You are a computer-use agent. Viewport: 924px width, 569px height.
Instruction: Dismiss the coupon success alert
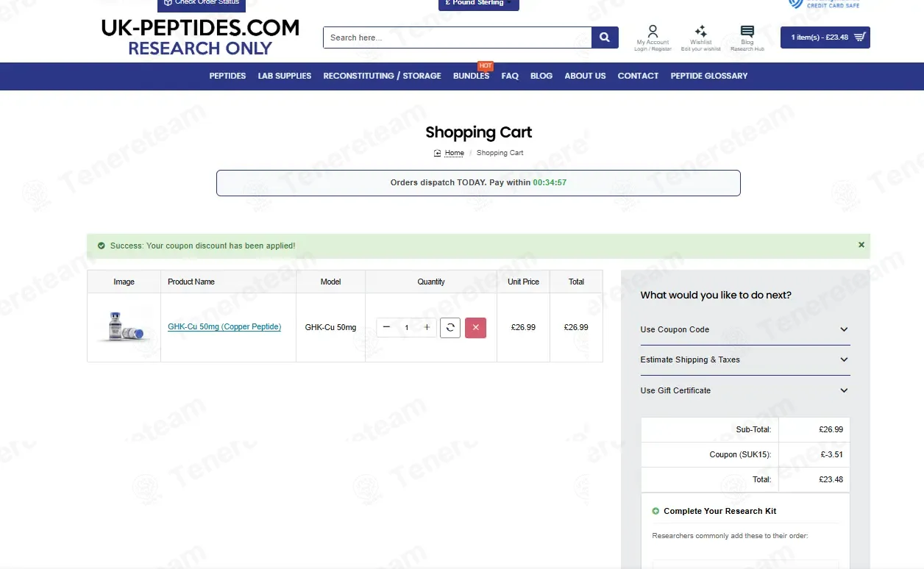[x=861, y=245]
